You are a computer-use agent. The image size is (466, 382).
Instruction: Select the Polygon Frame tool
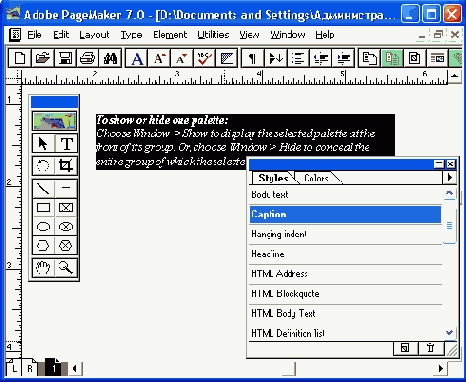click(66, 246)
